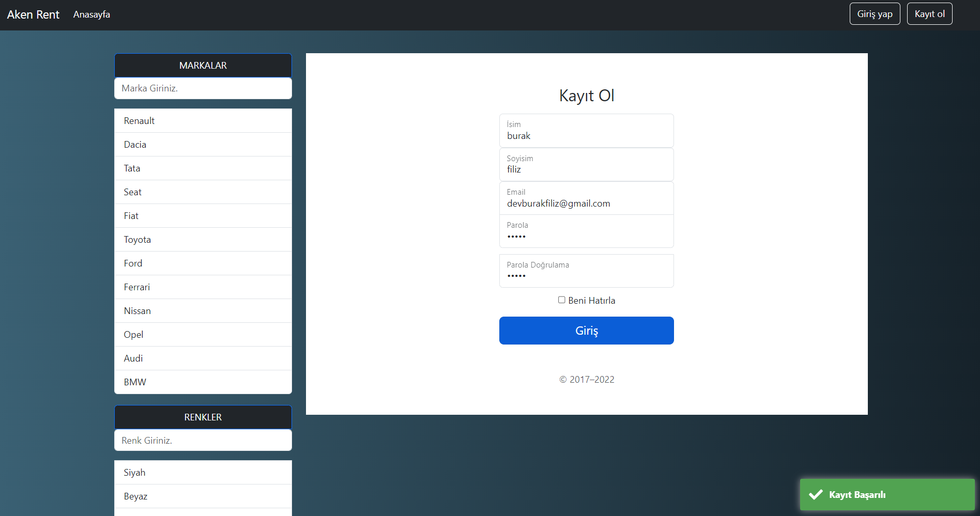Click the Marka Giriniz search field

click(x=203, y=88)
